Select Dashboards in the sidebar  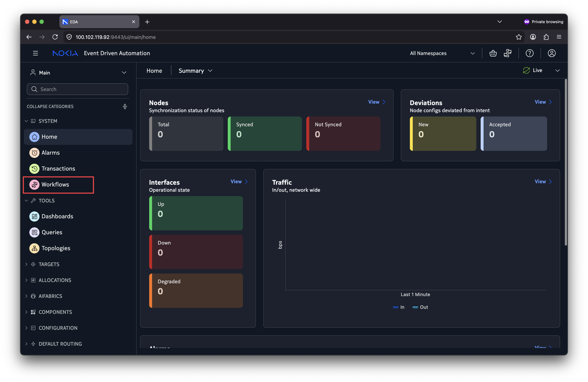78,217
